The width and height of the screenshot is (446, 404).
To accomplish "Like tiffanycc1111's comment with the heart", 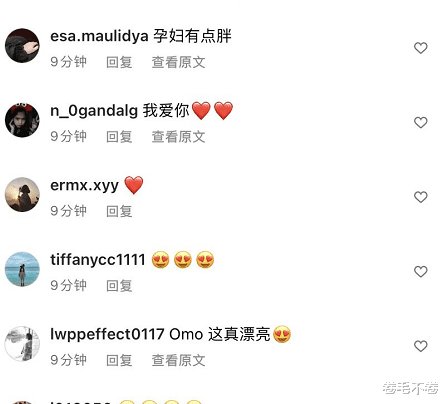I will [x=420, y=272].
